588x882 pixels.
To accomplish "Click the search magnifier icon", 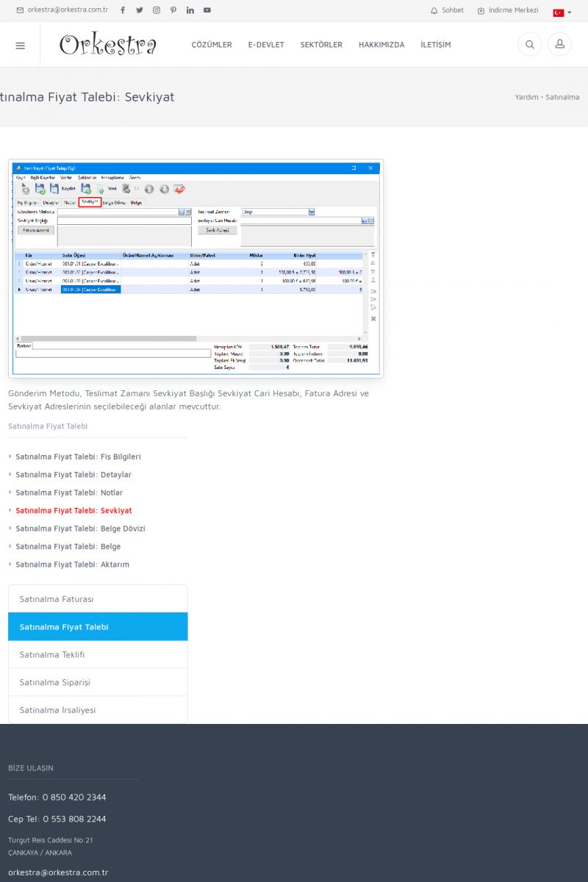I will pyautogui.click(x=529, y=45).
